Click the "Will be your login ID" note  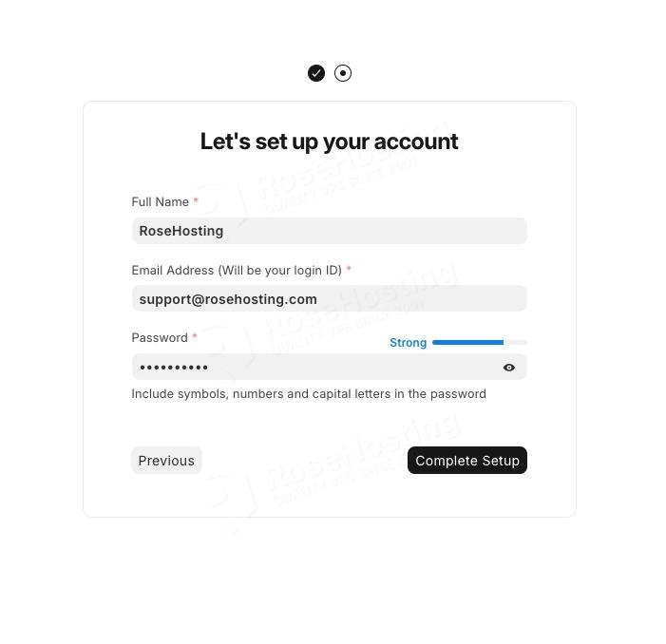(279, 270)
